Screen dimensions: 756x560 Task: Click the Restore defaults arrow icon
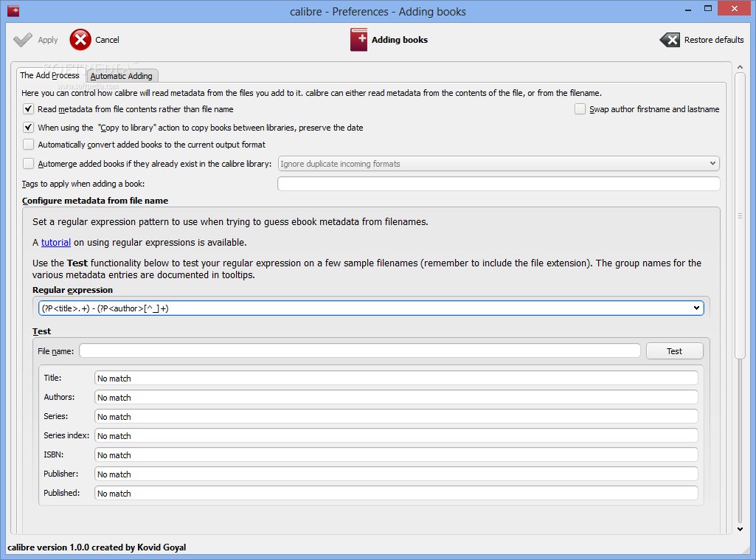pyautogui.click(x=670, y=40)
